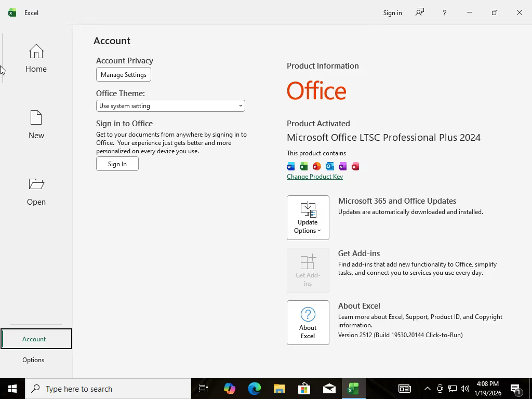Viewport: 532px width, 399px height.
Task: Open File Explorer from the taskbar
Action: tap(279, 389)
